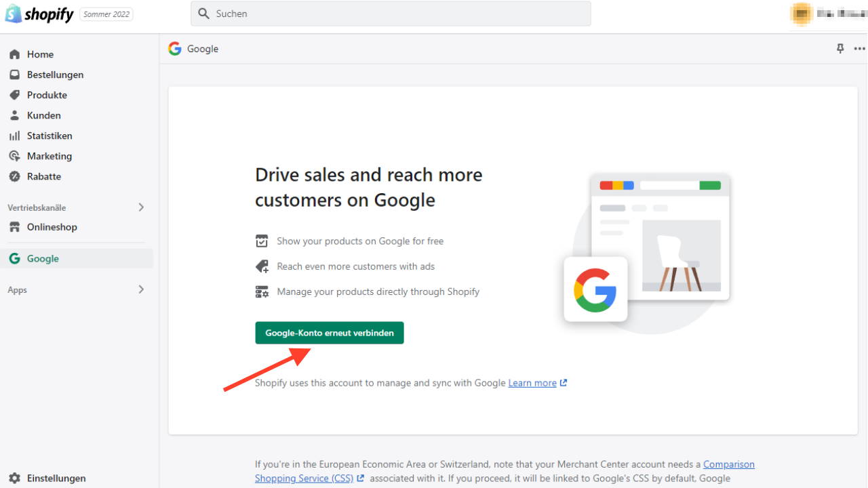
Task: Click the manage products settings icon
Action: [262, 291]
